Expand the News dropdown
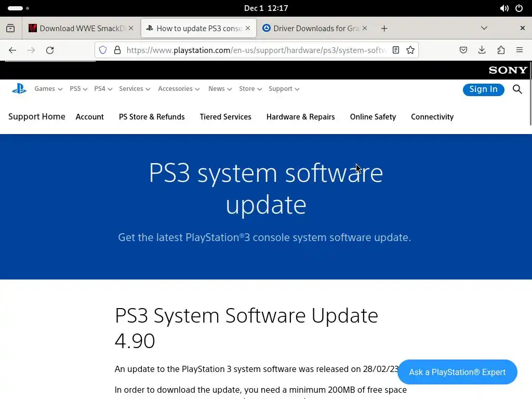Image resolution: width=532 pixels, height=399 pixels. (220, 89)
